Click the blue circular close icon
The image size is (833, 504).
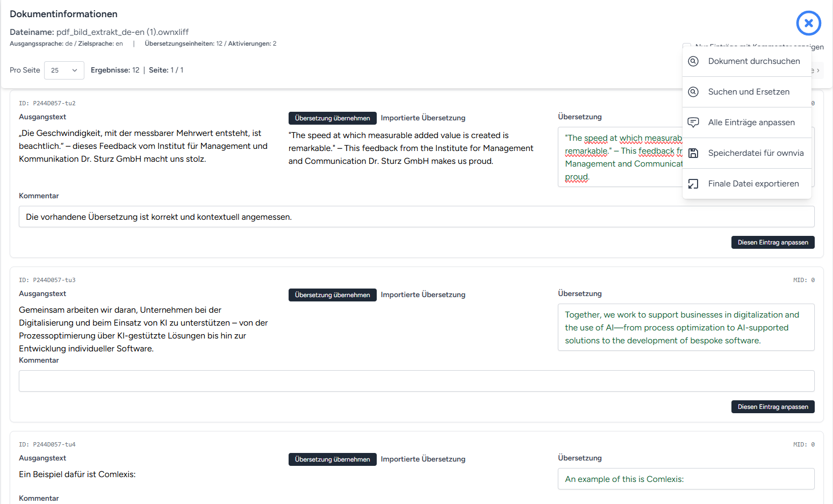point(808,23)
